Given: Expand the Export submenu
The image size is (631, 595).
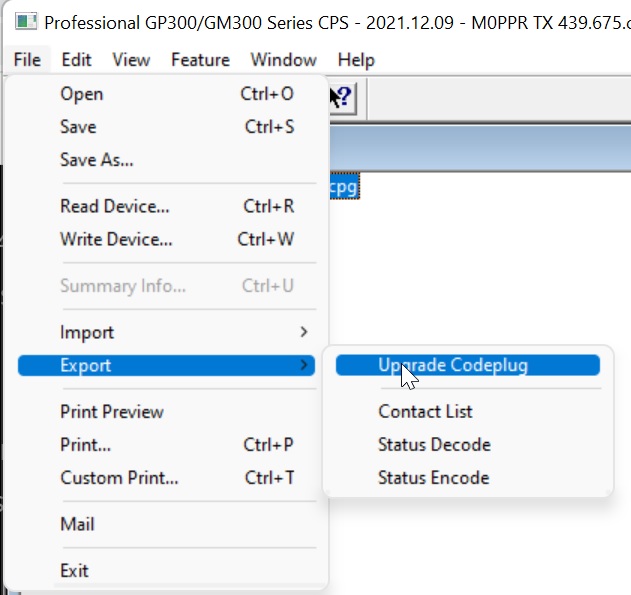Looking at the screenshot, I should [166, 365].
